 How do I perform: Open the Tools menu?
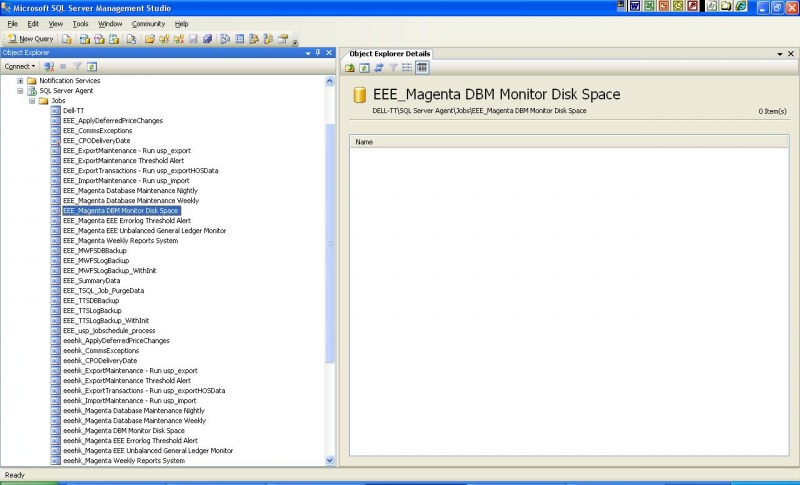80,24
